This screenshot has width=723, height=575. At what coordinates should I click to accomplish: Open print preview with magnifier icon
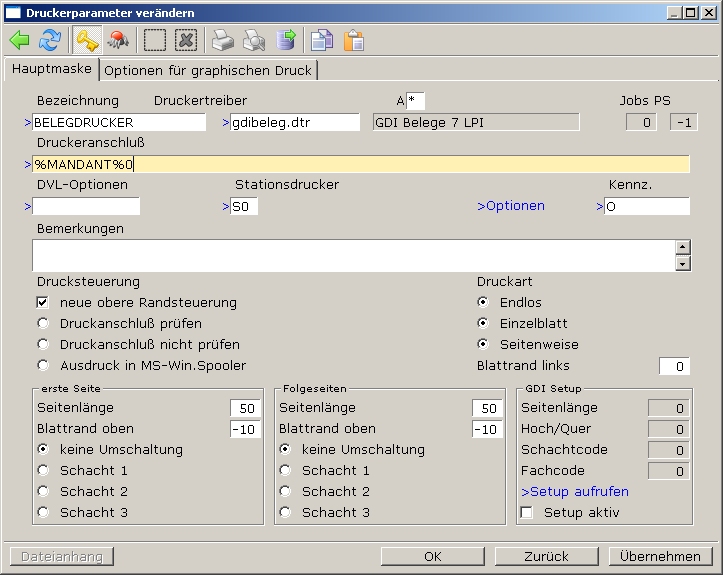pyautogui.click(x=254, y=40)
